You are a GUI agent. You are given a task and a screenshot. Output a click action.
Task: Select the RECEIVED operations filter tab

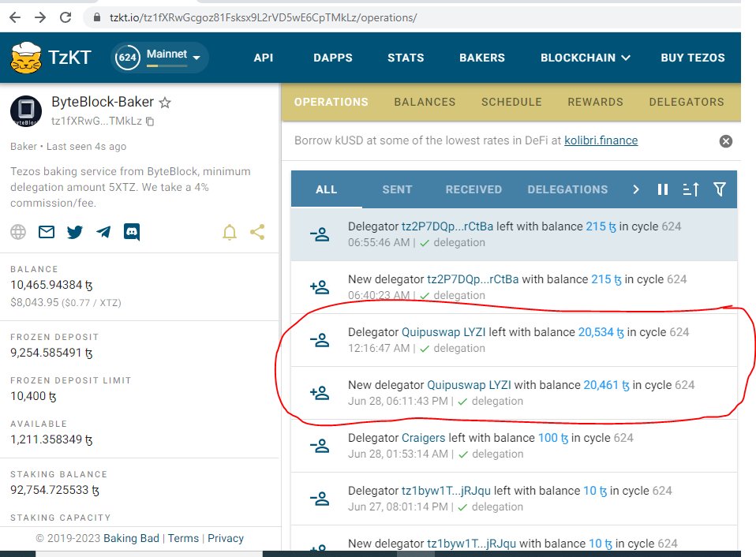(x=473, y=189)
